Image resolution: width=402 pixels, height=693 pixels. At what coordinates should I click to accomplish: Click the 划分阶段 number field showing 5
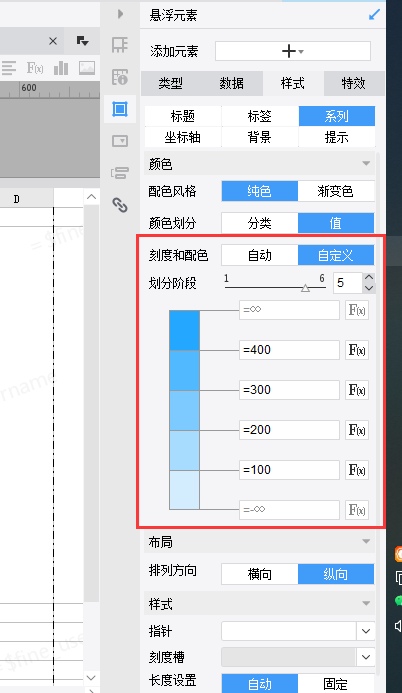(348, 283)
